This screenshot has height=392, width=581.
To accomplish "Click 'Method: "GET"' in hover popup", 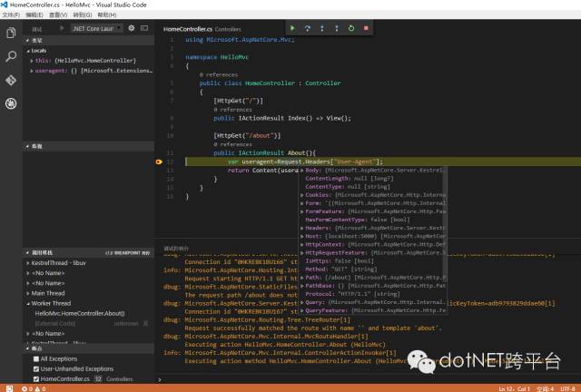I will [341, 269].
